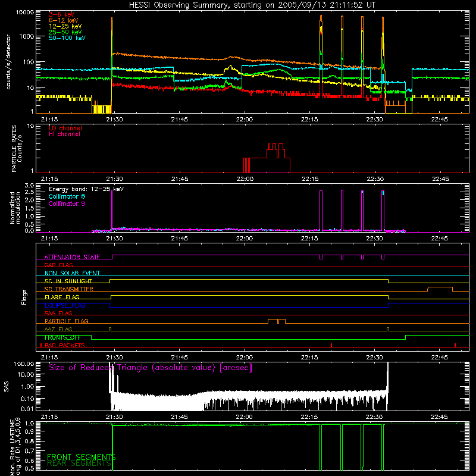Click the 12-25 keV bump near 21:57
This screenshot has width=476, height=476.
click(230, 70)
